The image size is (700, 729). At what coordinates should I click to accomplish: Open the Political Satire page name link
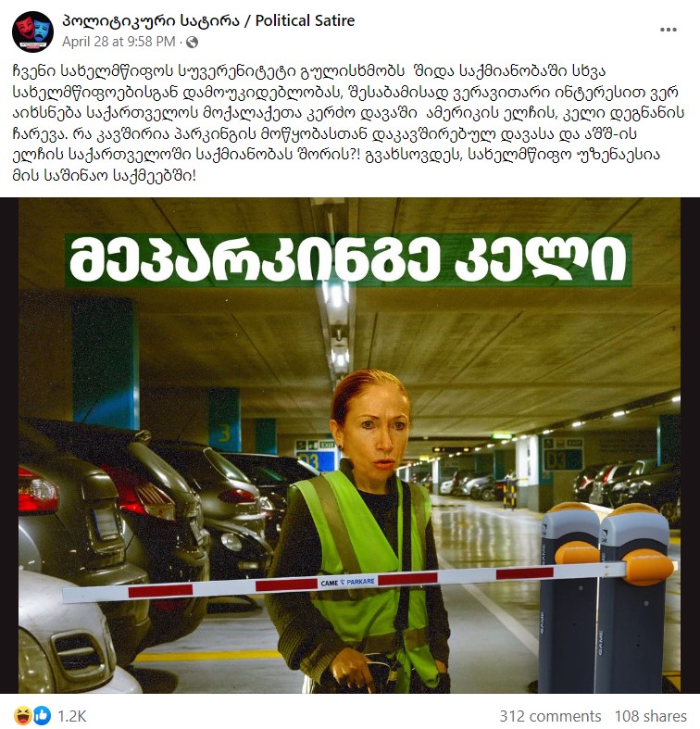(208, 21)
